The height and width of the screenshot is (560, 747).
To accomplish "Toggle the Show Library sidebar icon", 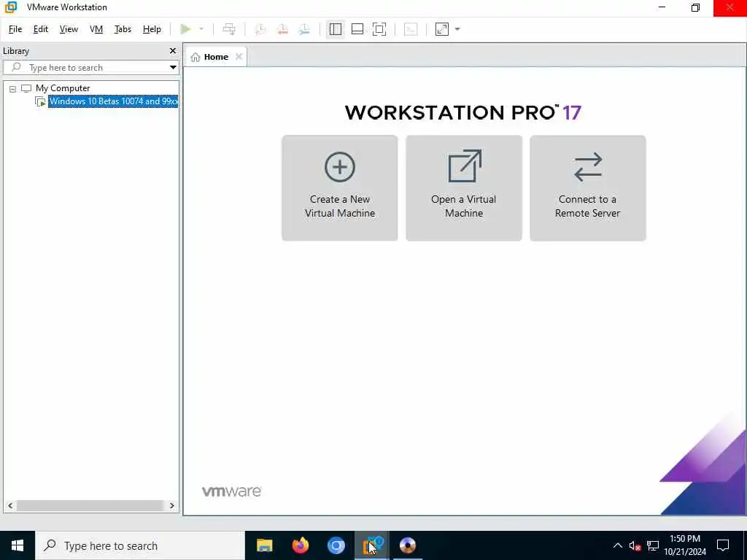I will point(336,29).
